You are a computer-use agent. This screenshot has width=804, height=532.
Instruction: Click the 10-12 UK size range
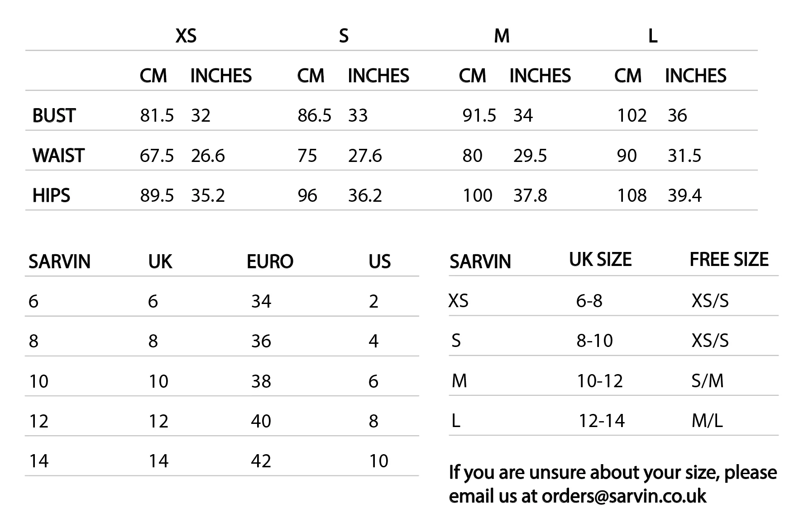click(x=600, y=381)
